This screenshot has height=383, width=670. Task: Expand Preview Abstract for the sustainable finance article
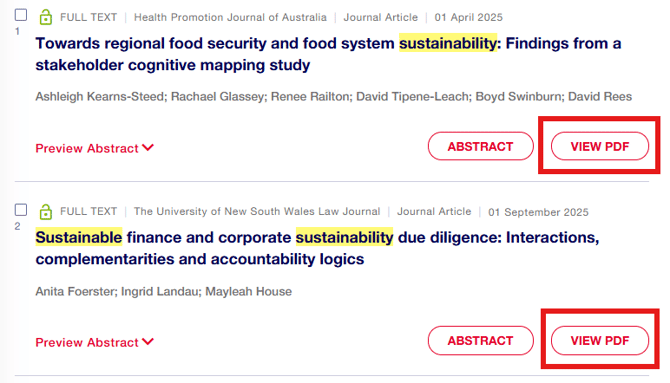click(94, 342)
